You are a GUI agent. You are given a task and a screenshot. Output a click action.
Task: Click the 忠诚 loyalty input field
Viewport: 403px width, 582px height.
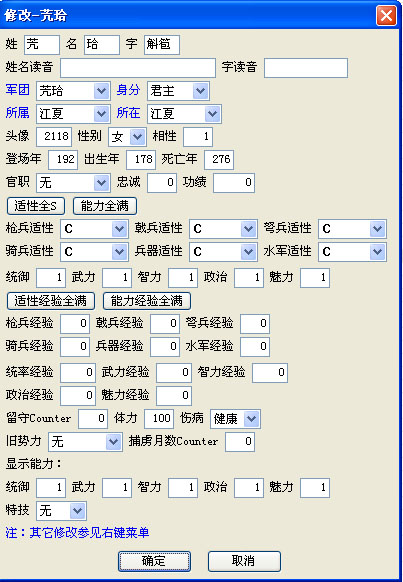[x=162, y=183]
